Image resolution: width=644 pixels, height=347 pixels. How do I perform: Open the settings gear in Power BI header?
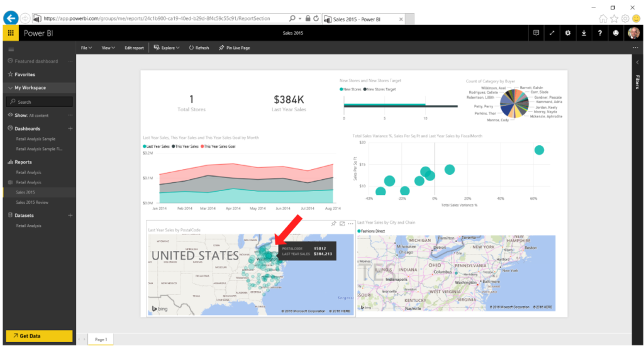pyautogui.click(x=568, y=33)
